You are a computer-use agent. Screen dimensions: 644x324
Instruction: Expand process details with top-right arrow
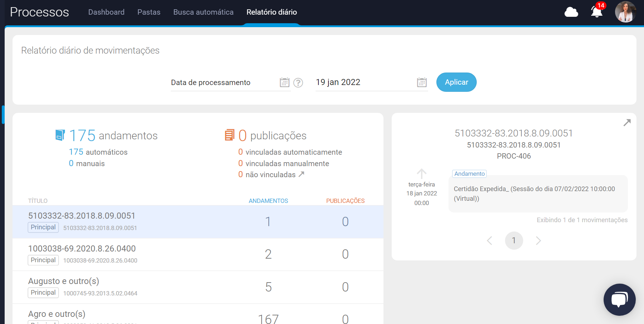[627, 123]
